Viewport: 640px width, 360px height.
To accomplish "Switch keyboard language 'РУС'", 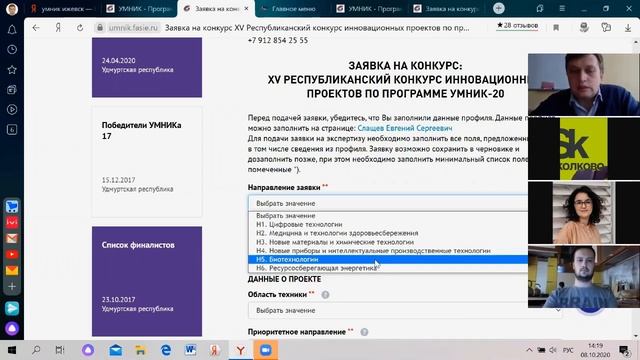I will coord(568,350).
